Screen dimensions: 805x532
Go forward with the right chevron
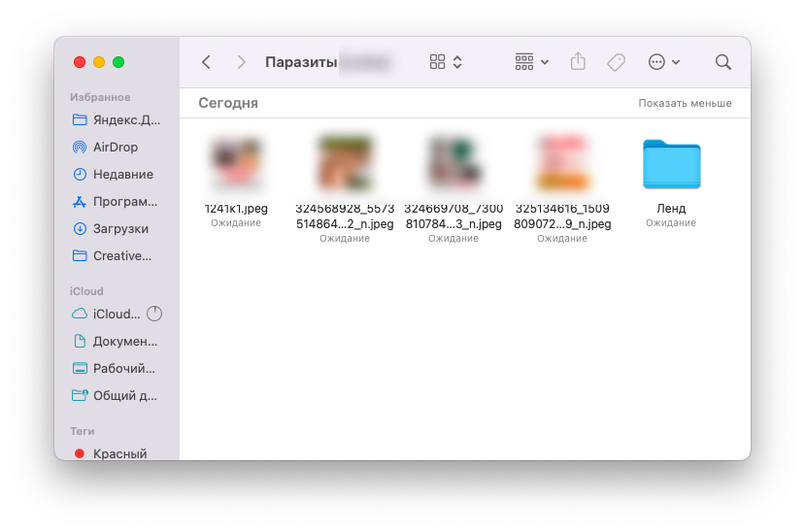241,62
